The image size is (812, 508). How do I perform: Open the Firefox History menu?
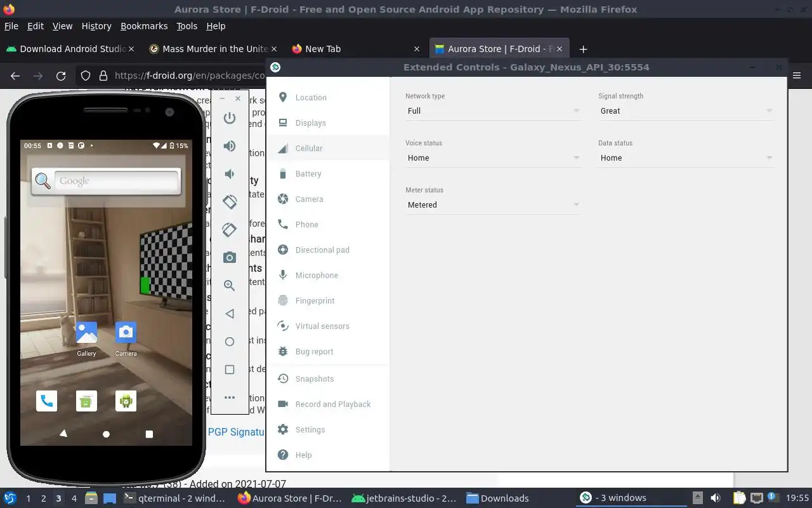[x=96, y=26]
